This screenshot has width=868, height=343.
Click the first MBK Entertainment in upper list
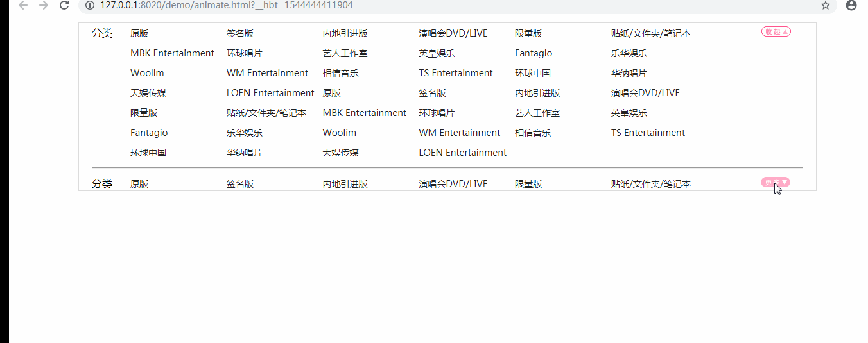172,53
